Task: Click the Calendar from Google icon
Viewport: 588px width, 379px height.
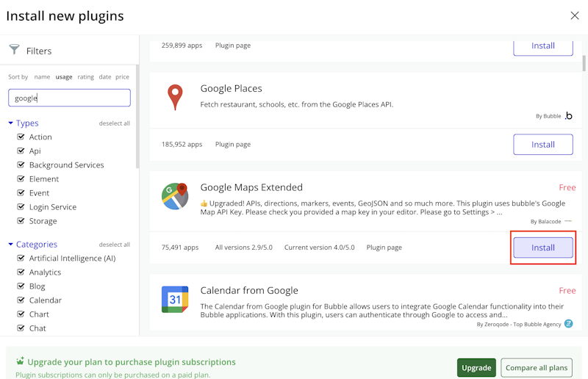Action: pos(175,299)
